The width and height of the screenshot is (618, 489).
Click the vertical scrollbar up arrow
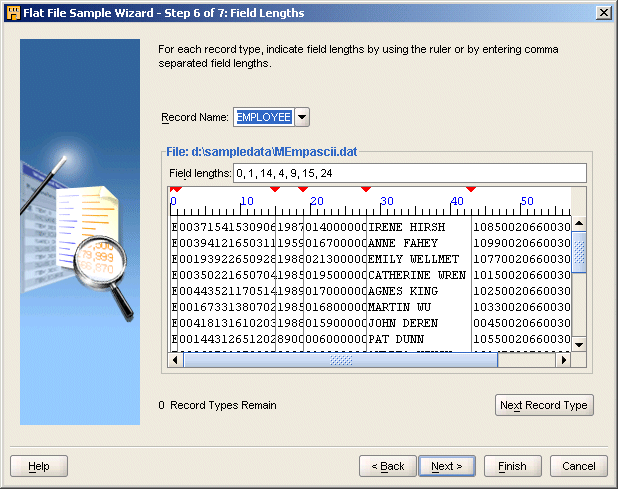(x=579, y=224)
